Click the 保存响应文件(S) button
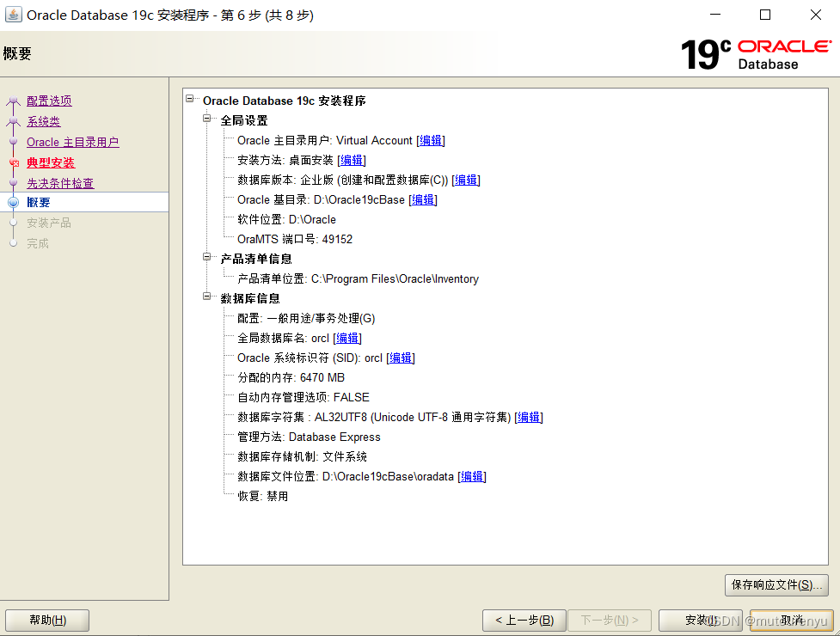The width and height of the screenshot is (840, 636). (776, 584)
